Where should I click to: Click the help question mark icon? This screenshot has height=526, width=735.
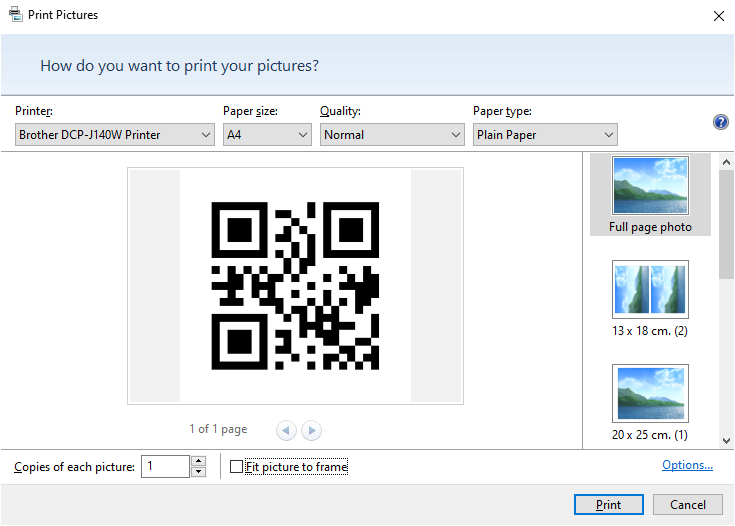coord(720,122)
